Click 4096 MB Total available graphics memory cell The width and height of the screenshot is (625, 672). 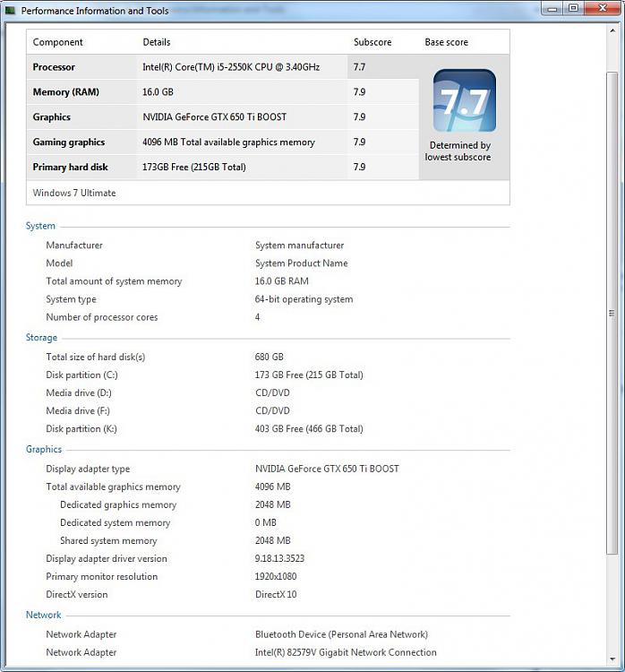pos(228,142)
